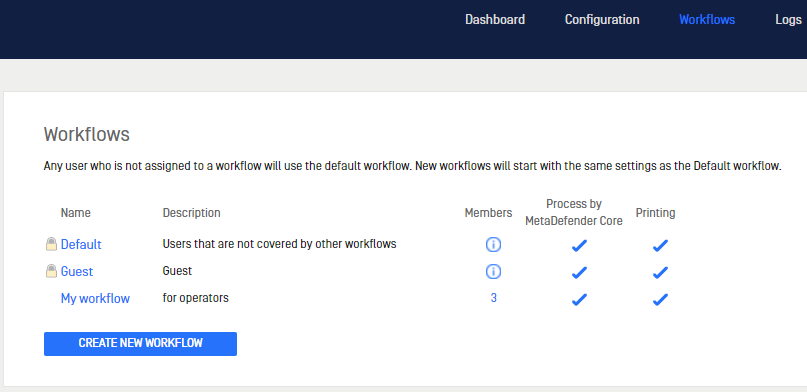The width and height of the screenshot is (807, 392).
Task: Open the Dashboard tab
Action: pyautogui.click(x=495, y=20)
